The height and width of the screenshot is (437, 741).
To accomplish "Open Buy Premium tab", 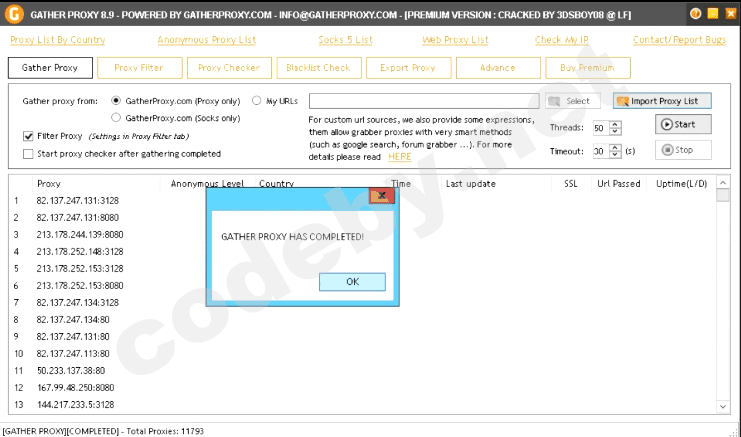I will [x=588, y=68].
